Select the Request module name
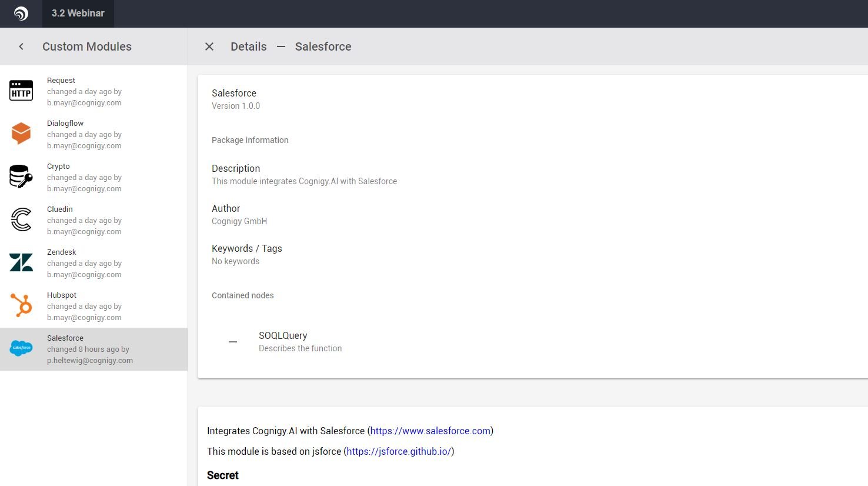The height and width of the screenshot is (486, 868). coord(61,81)
